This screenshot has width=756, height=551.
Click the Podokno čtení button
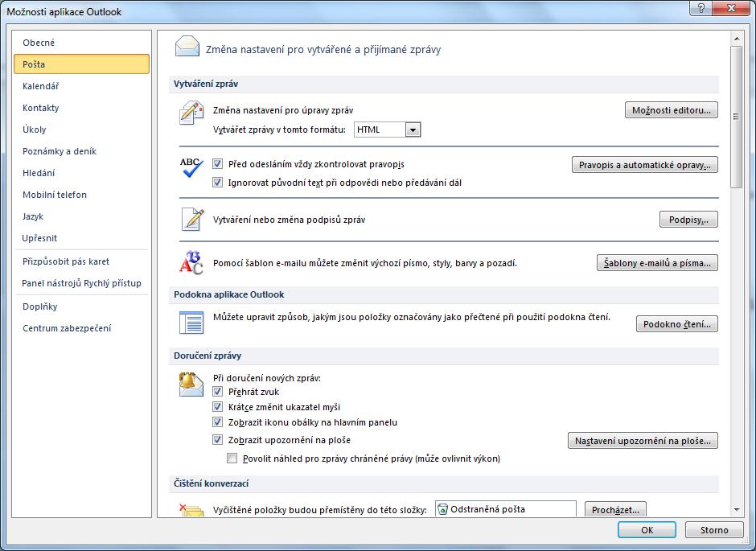tap(677, 324)
